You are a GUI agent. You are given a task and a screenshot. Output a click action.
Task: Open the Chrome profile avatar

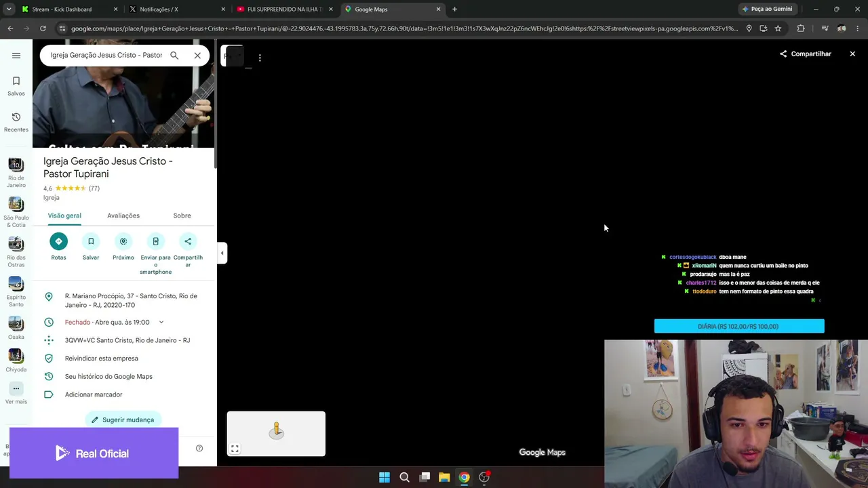click(842, 28)
